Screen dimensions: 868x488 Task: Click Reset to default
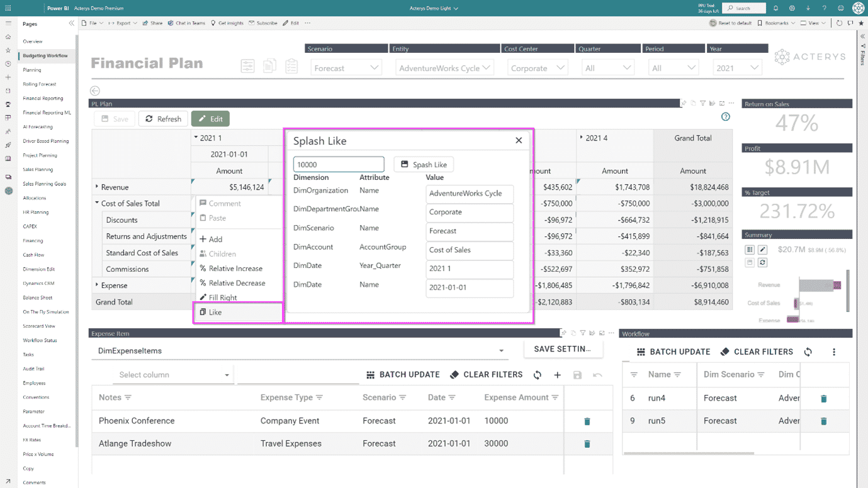[730, 23]
